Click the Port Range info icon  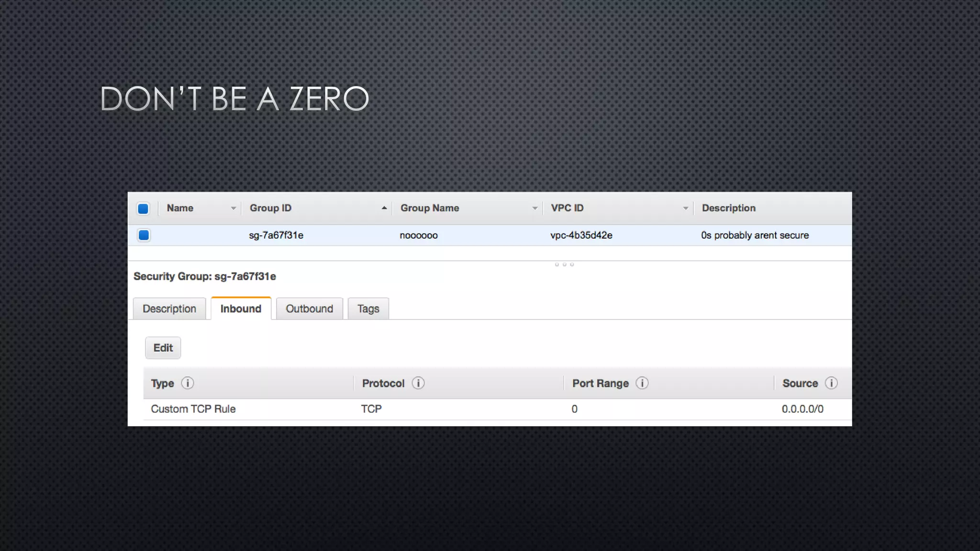point(642,383)
